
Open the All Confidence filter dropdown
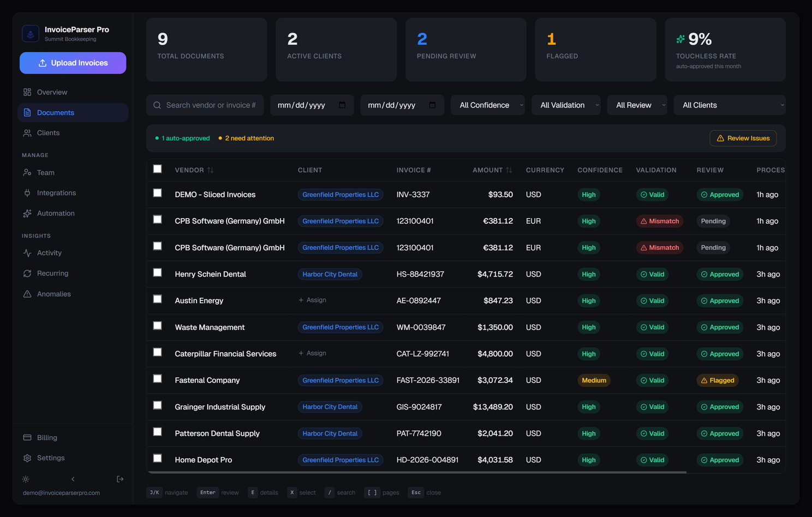(x=488, y=105)
